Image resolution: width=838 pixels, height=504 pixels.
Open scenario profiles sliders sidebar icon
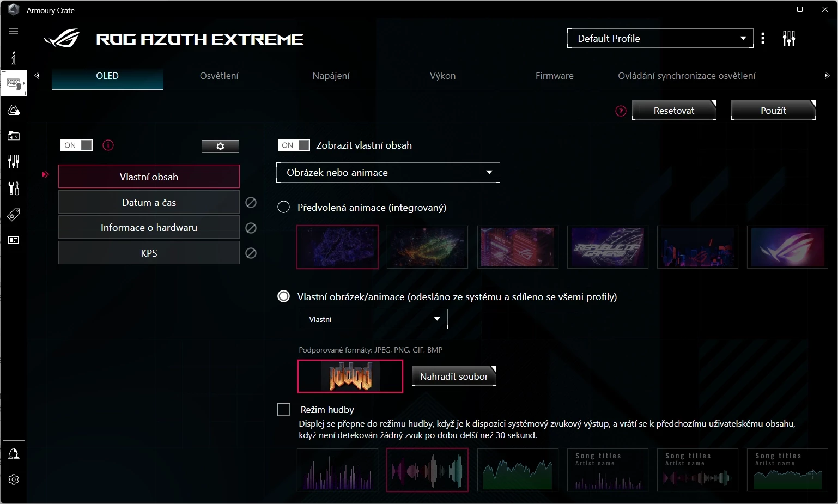coord(14,161)
